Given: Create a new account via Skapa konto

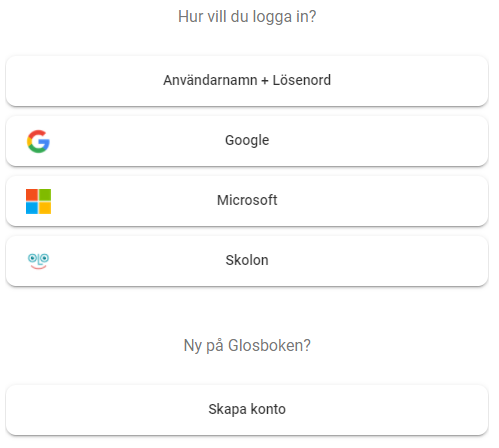Looking at the screenshot, I should tap(247, 410).
